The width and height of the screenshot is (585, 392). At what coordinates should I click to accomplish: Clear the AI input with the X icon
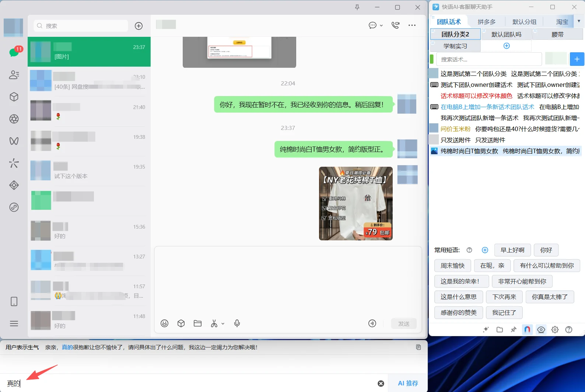(x=381, y=384)
